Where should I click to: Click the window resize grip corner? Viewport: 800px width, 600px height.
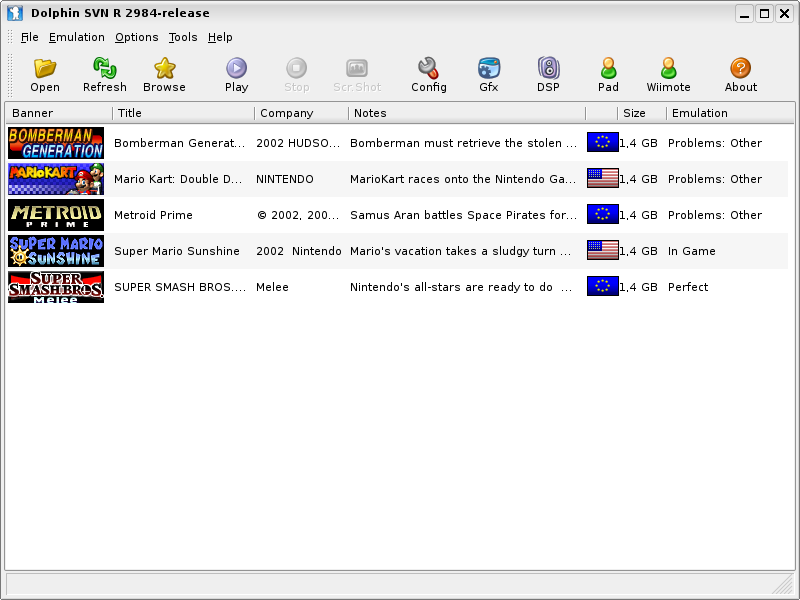tap(782, 584)
